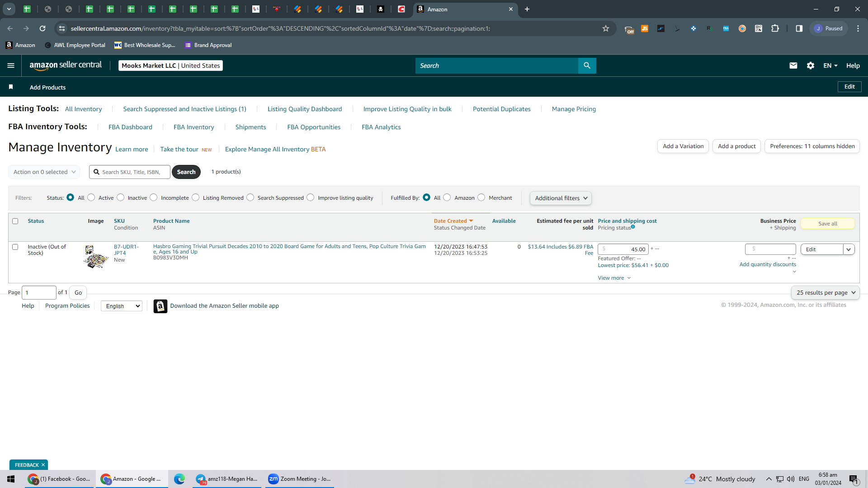Open the JS extension icon in toolbar
This screenshot has width=868, height=488.
[x=645, y=28]
